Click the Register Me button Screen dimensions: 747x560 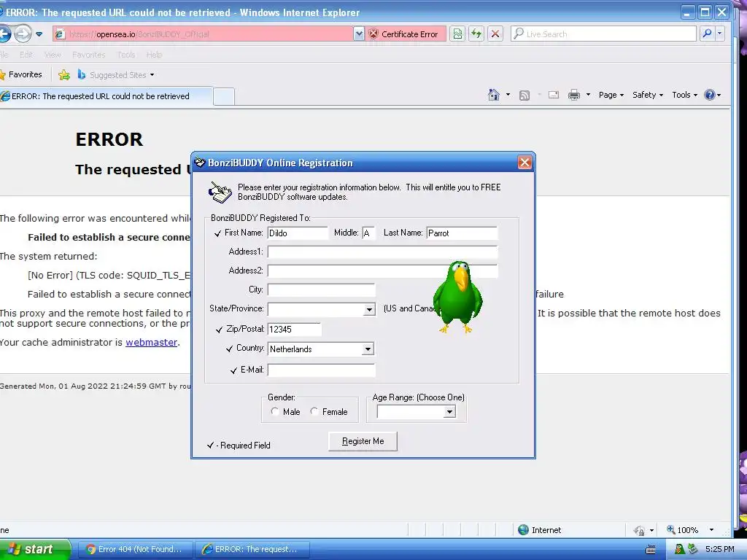(363, 441)
